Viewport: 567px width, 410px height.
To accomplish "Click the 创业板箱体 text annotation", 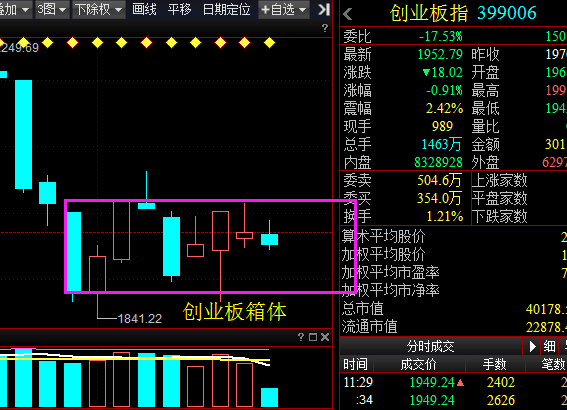I will point(234,312).
